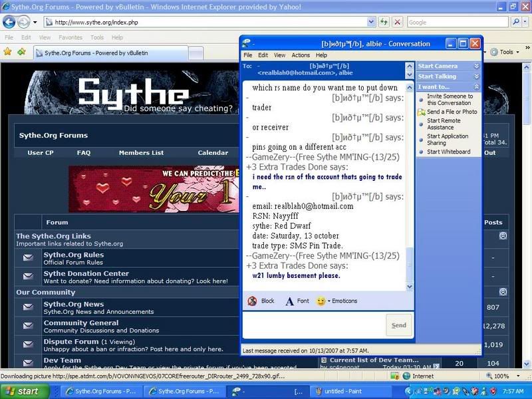532x399 pixels.
Task: Click the Internet security zone status
Action: click(x=418, y=376)
